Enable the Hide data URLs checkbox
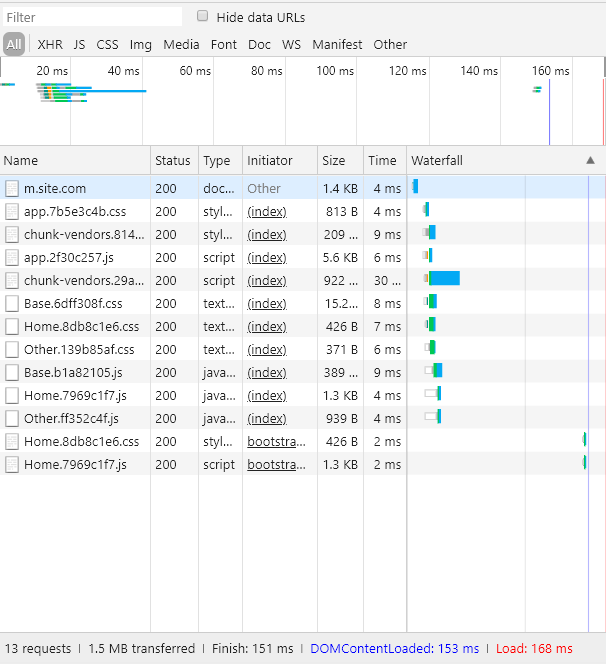 203,17
